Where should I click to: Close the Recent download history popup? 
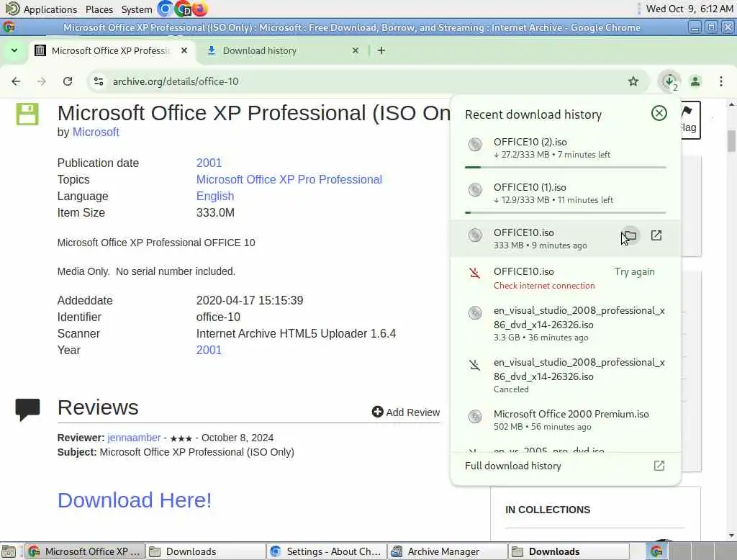pyautogui.click(x=659, y=113)
